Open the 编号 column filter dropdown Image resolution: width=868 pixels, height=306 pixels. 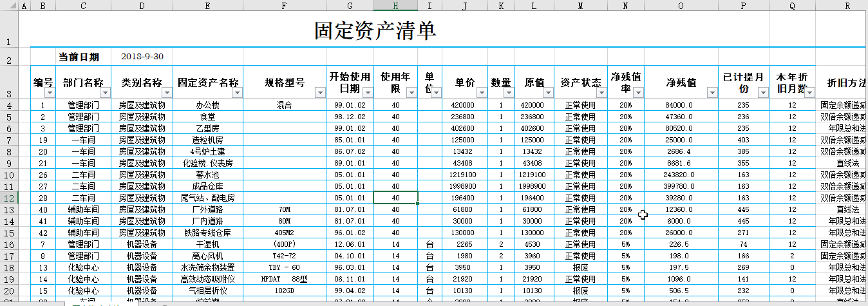coord(50,93)
